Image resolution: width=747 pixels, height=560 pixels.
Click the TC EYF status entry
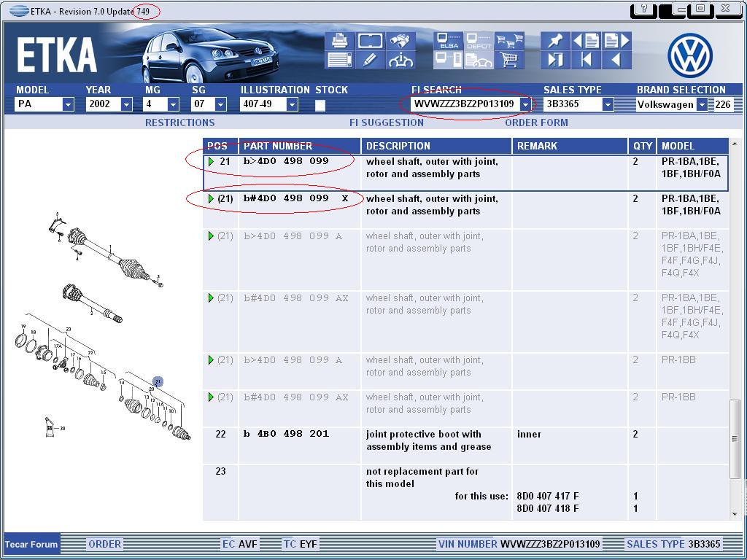[x=300, y=544]
